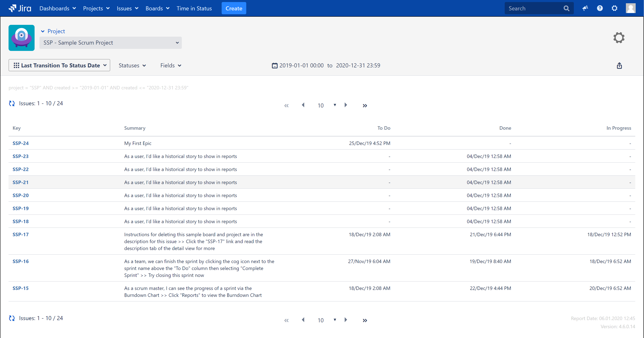Expand the Fields dropdown
644x338 pixels.
pyautogui.click(x=171, y=66)
